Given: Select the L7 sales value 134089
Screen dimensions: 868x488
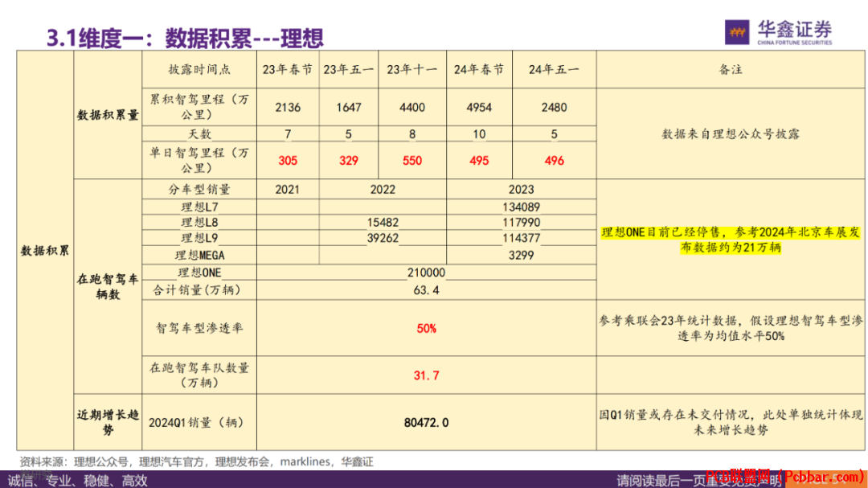Looking at the screenshot, I should 522,207.
